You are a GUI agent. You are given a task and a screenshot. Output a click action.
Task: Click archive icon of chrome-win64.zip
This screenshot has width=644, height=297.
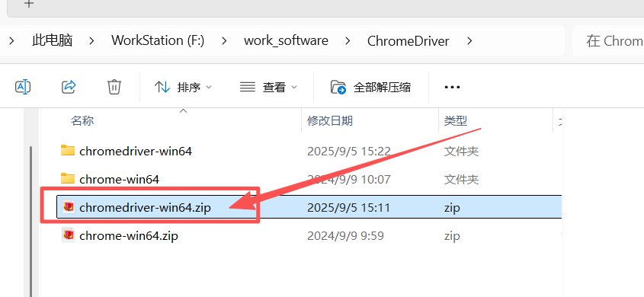tap(68, 235)
